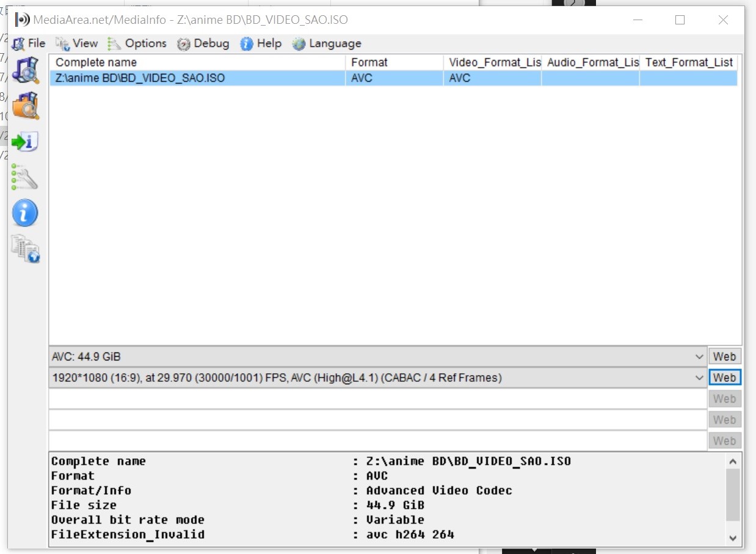This screenshot has width=756, height=554.
Task: Open the View menu
Action: 77,43
